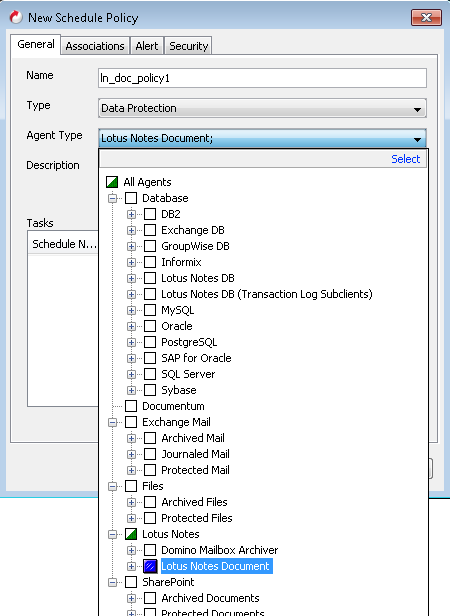Check the Documentum checkbox
The width and height of the screenshot is (450, 616).
click(x=131, y=406)
